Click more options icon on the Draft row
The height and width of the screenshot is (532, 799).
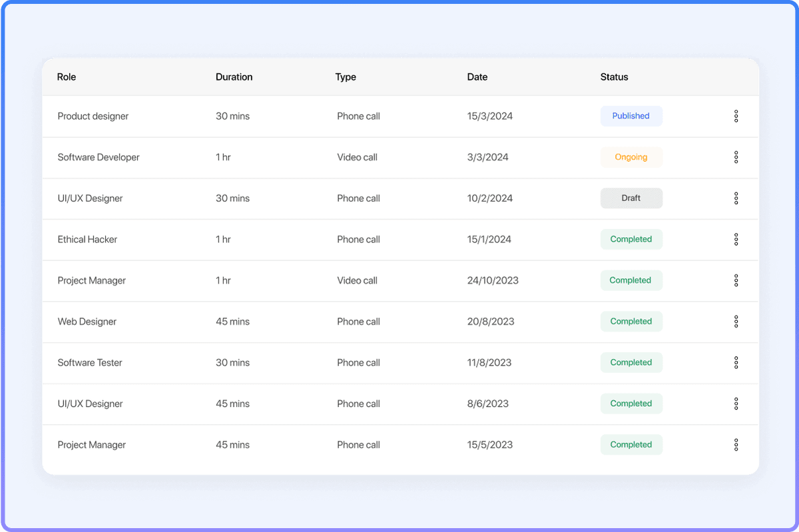[736, 198]
